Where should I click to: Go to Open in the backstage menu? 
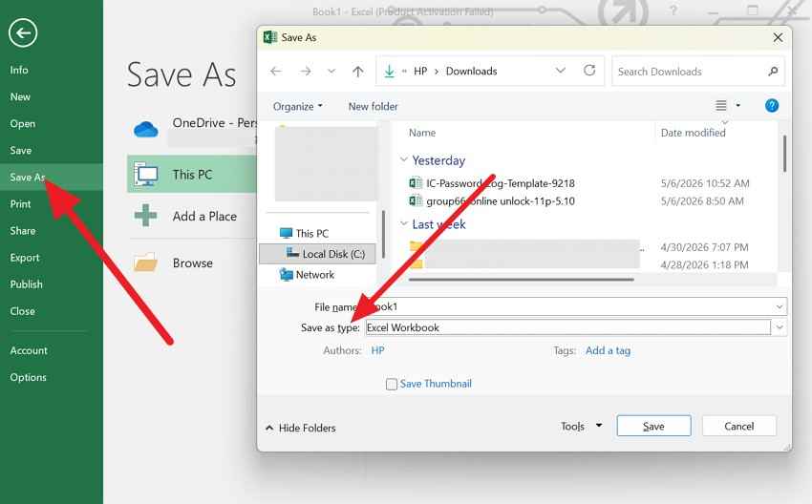click(x=23, y=124)
